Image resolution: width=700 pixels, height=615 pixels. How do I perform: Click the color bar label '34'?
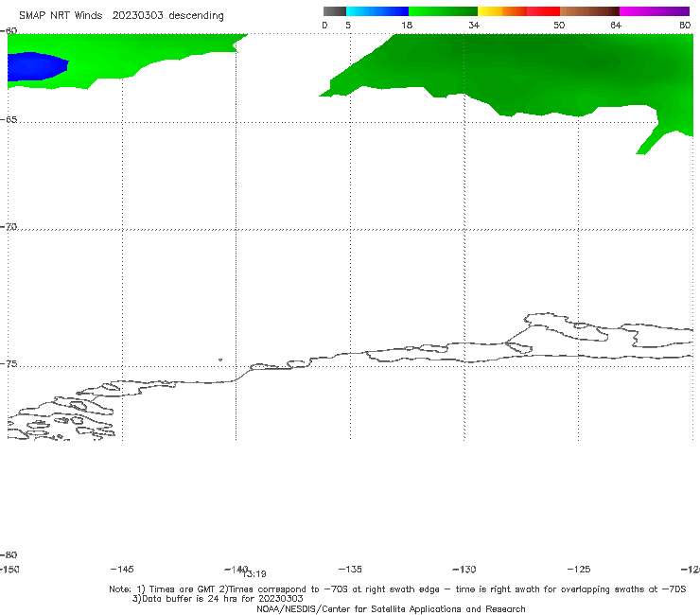tap(474, 26)
